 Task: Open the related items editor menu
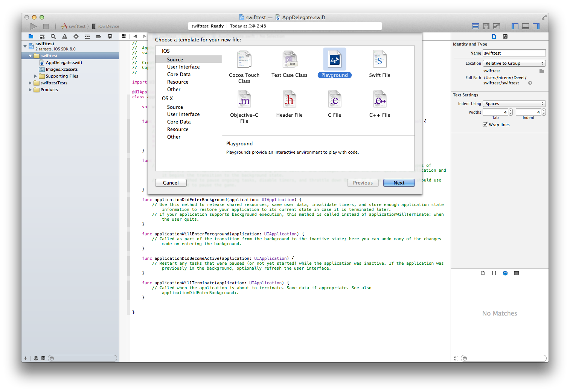point(124,36)
